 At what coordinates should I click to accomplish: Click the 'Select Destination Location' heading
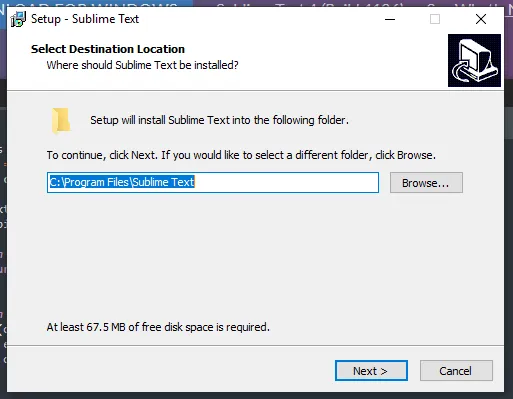108,49
